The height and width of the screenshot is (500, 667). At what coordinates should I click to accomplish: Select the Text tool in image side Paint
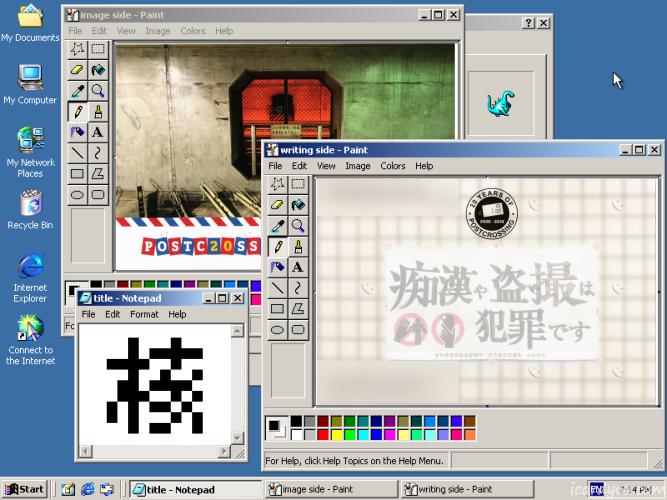(98, 132)
